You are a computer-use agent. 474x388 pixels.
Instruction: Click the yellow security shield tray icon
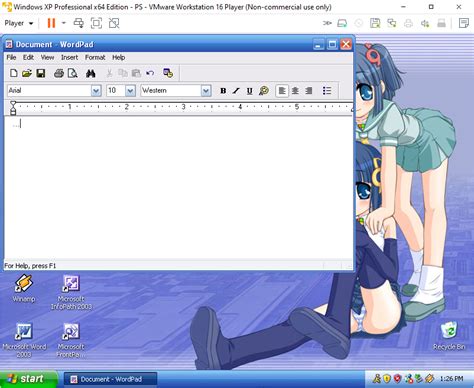point(387,379)
